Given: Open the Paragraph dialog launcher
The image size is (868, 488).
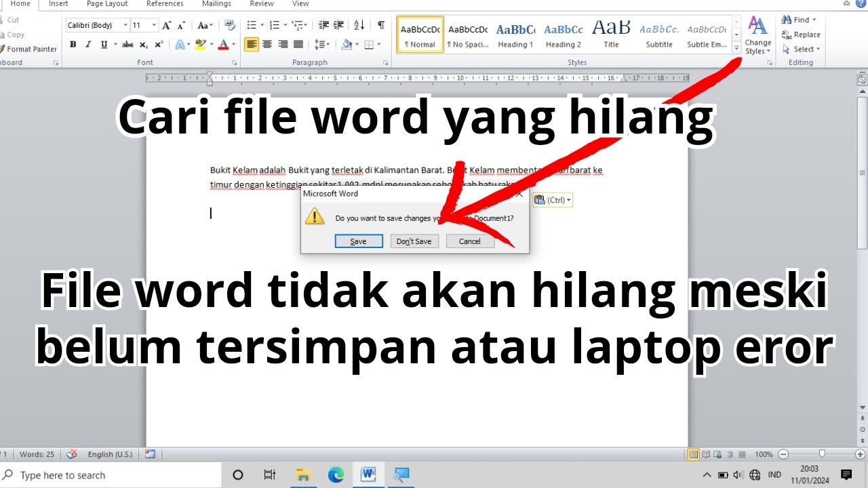Looking at the screenshot, I should (x=385, y=62).
